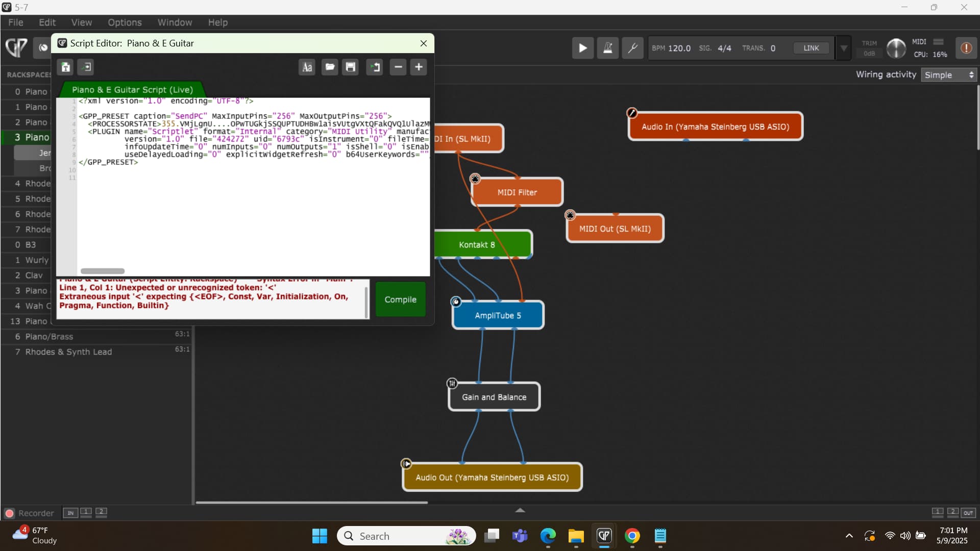Screen dimensions: 980x551
Task: Click the panel view toggle icon beside logo
Action: pyautogui.click(x=43, y=47)
